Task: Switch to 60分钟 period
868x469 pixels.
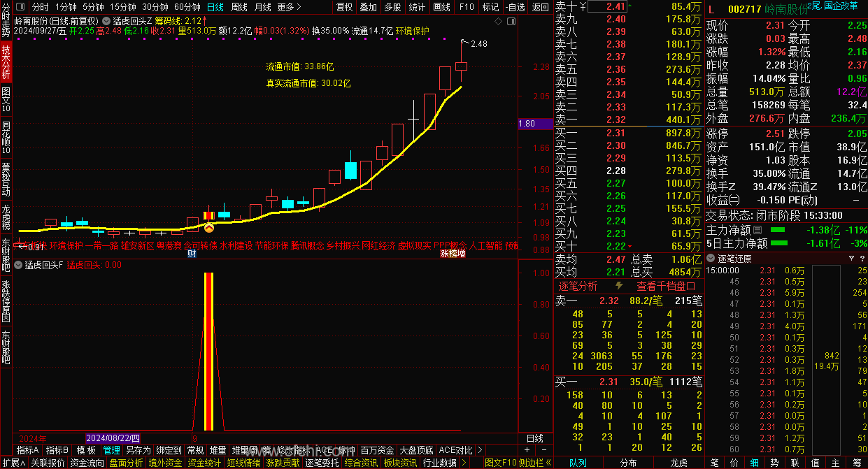Action: click(187, 7)
